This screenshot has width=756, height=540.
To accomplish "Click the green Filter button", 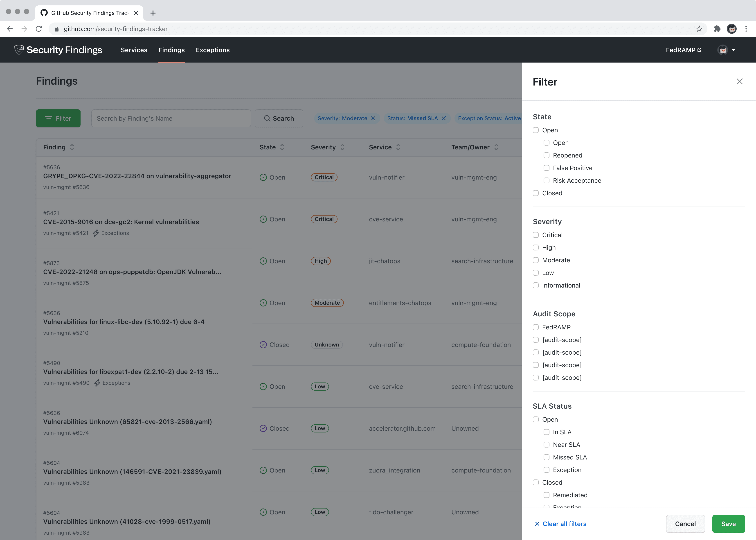I will [x=58, y=118].
